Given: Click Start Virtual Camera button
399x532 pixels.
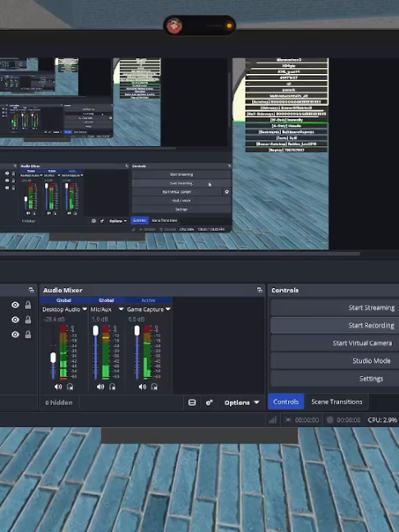Looking at the screenshot, I should point(335,343).
